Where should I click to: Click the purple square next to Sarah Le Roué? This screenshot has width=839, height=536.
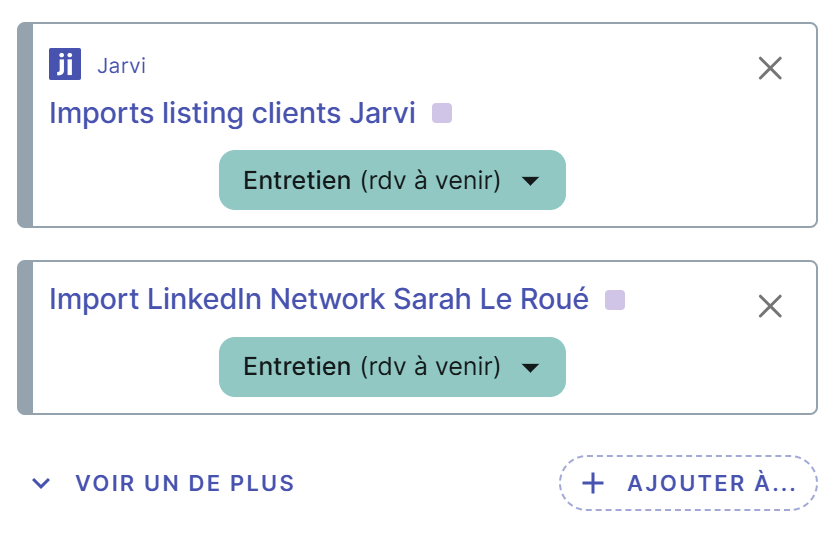(615, 300)
